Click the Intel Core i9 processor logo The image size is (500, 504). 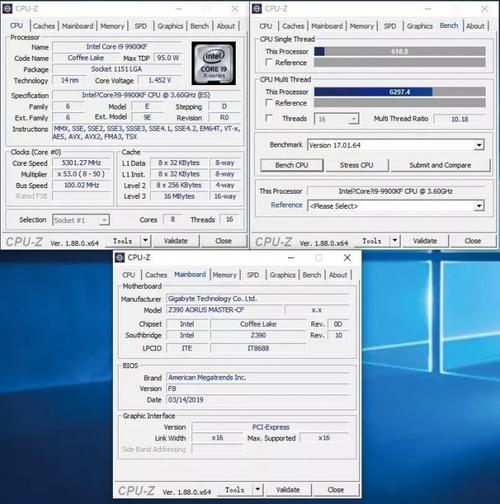click(x=214, y=63)
